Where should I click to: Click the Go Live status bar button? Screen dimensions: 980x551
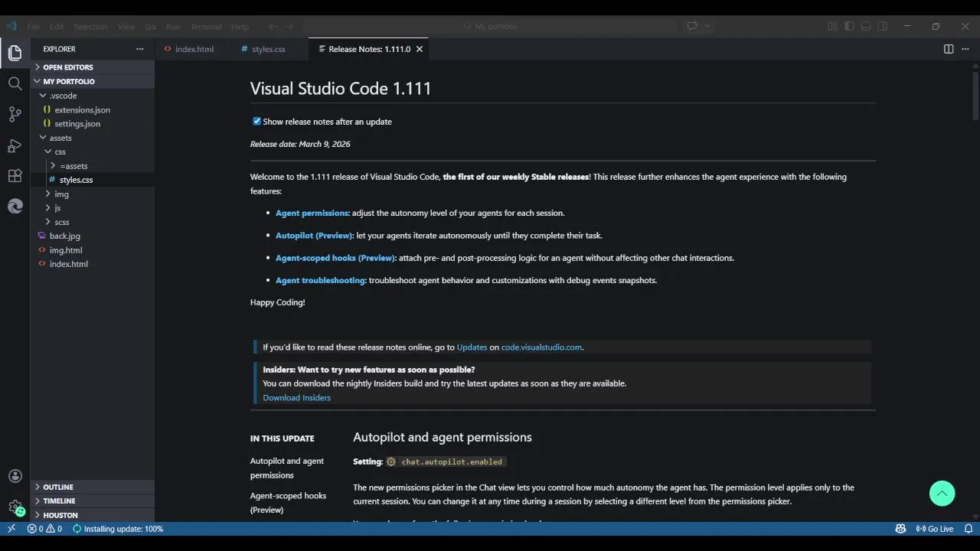[935, 529]
